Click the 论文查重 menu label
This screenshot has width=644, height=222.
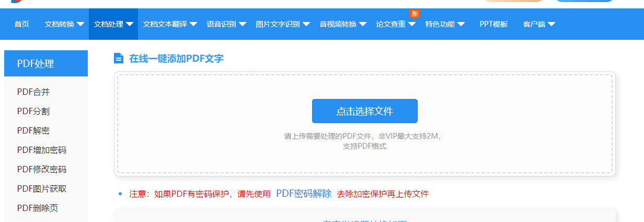pos(390,24)
